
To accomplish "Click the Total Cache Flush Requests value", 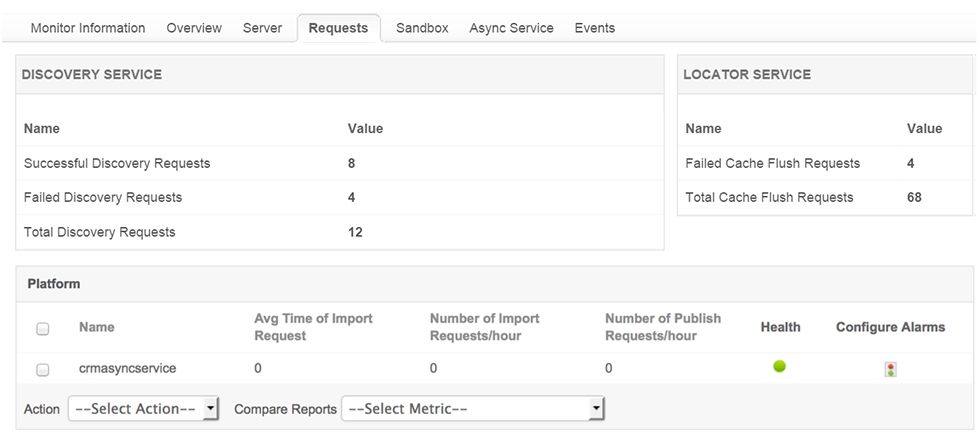I will 914,197.
